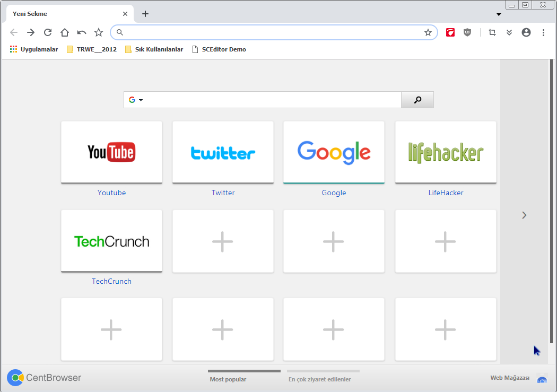Open the uBlock shield extension icon
The image size is (557, 392).
(467, 33)
